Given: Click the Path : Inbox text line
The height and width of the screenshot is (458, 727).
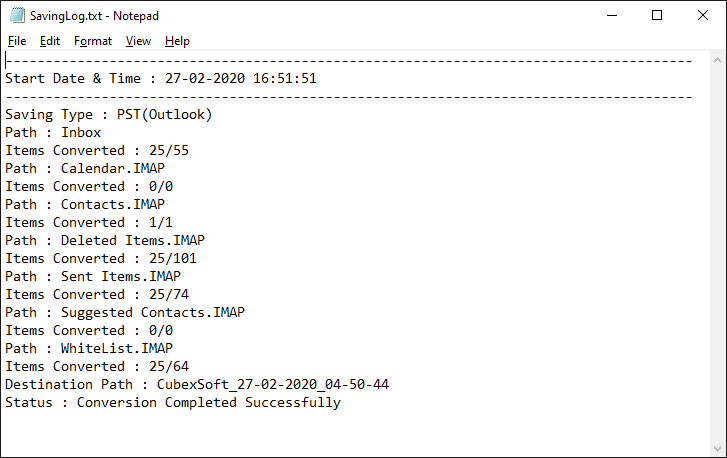Looking at the screenshot, I should [x=53, y=132].
